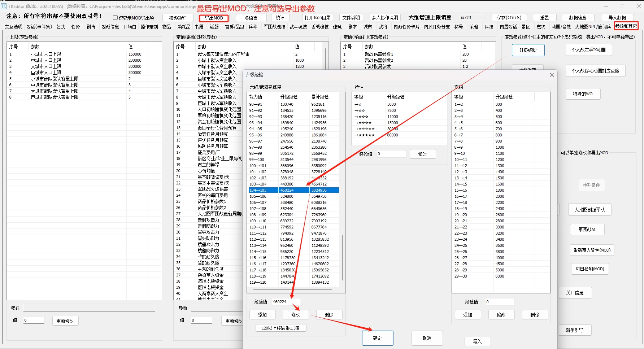Switch to the 宠物 tab

point(541,27)
